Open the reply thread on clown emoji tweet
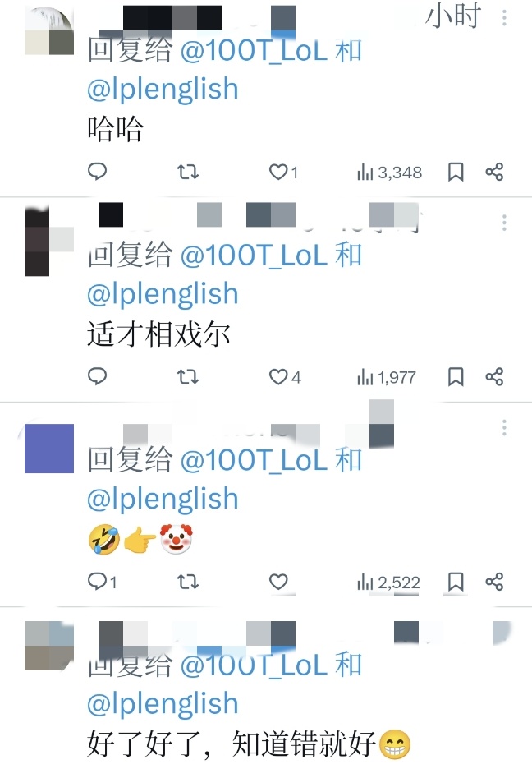This screenshot has height=769, width=532. click(102, 582)
